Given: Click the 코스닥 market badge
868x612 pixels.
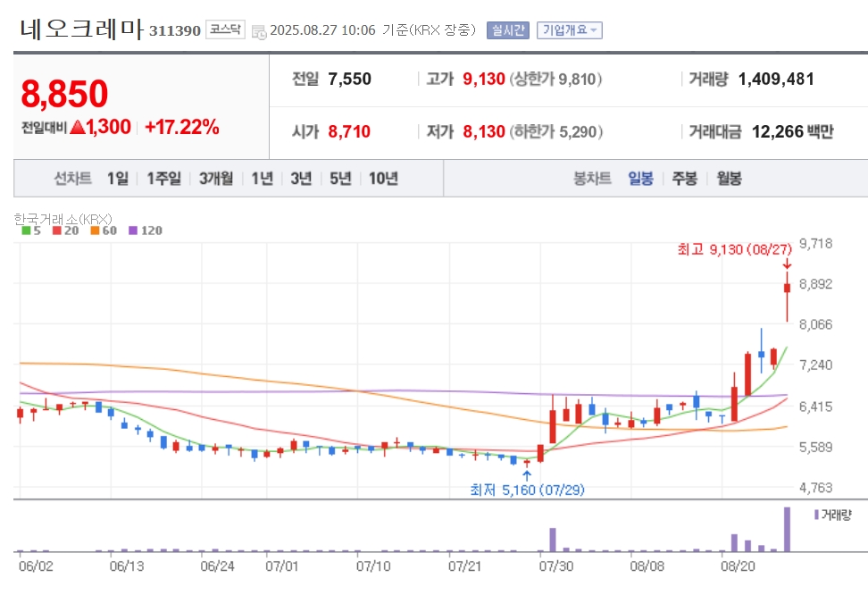Looking at the screenshot, I should tap(225, 29).
